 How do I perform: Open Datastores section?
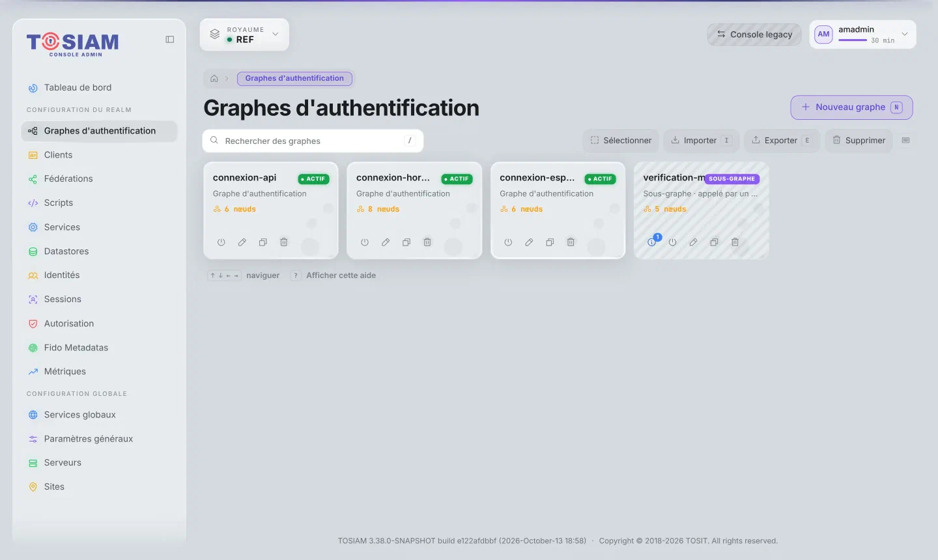pyautogui.click(x=99, y=251)
